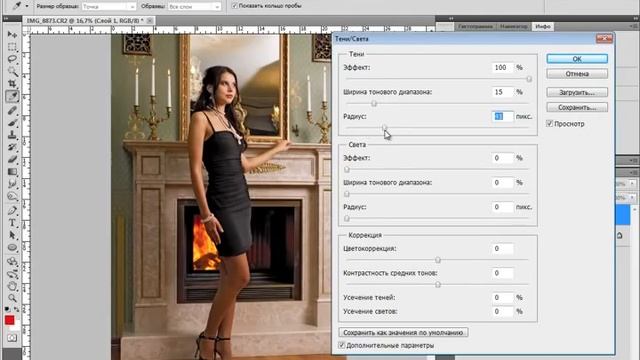Select the Dodge tool
640x360 pixels.
point(12,197)
